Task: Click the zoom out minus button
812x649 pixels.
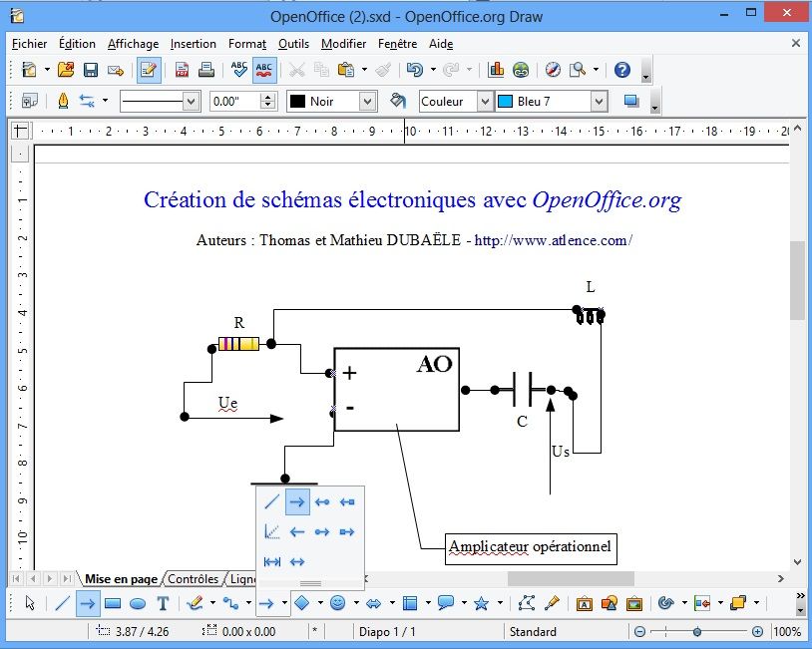Action: pyautogui.click(x=640, y=631)
